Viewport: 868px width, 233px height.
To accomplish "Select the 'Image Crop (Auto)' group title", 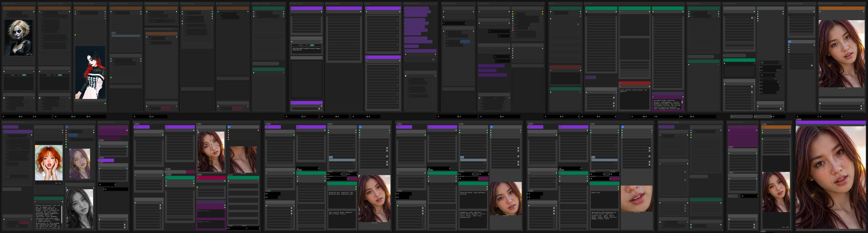I will [x=118, y=3].
